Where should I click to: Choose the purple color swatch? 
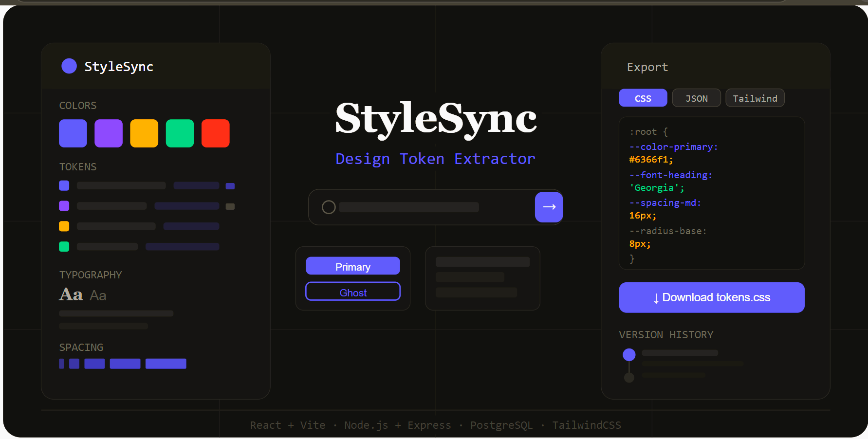(109, 133)
